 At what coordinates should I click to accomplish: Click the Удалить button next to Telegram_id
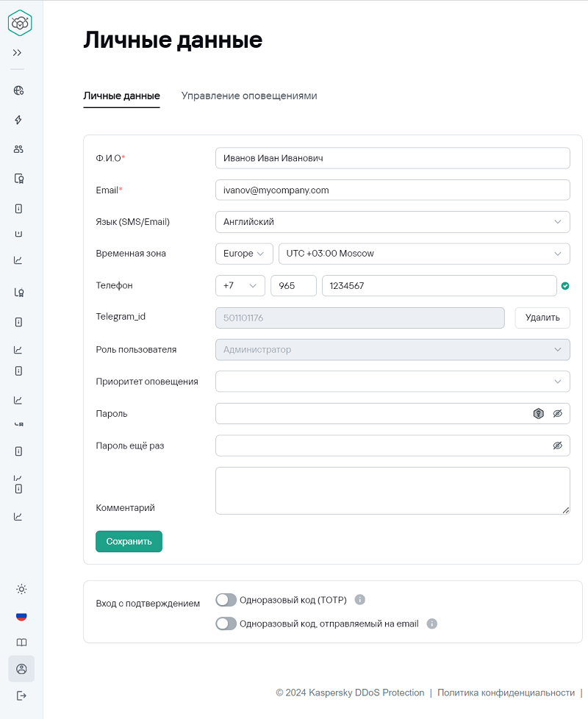pos(542,318)
